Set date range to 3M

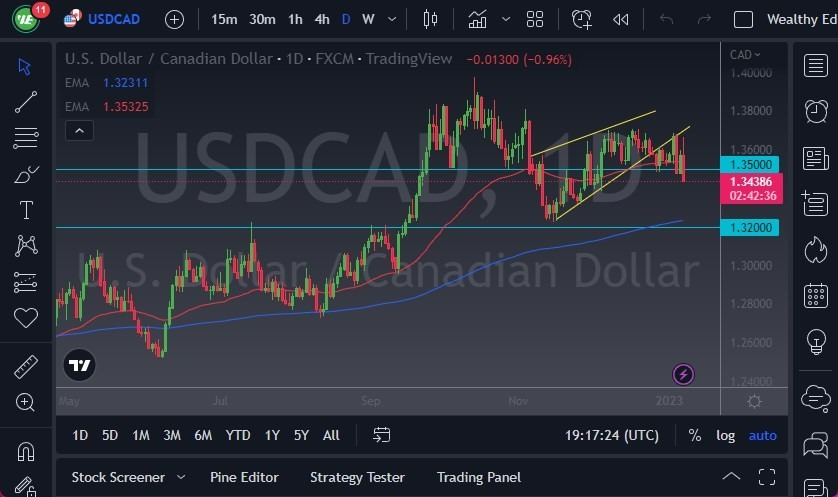[x=172, y=436]
